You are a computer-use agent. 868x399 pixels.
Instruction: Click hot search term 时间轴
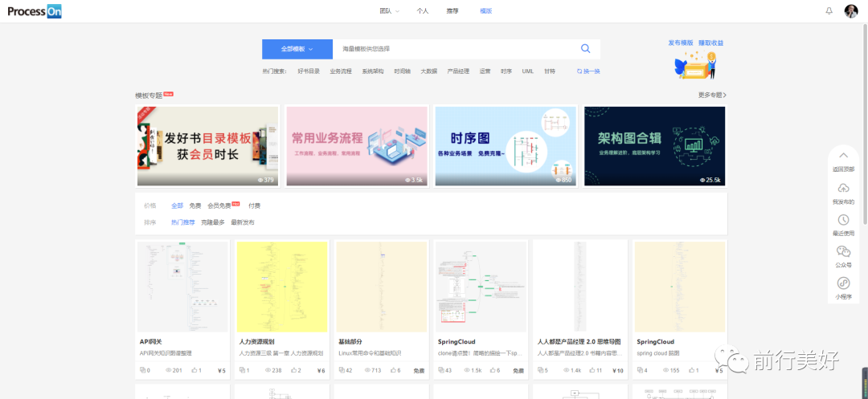coord(403,71)
